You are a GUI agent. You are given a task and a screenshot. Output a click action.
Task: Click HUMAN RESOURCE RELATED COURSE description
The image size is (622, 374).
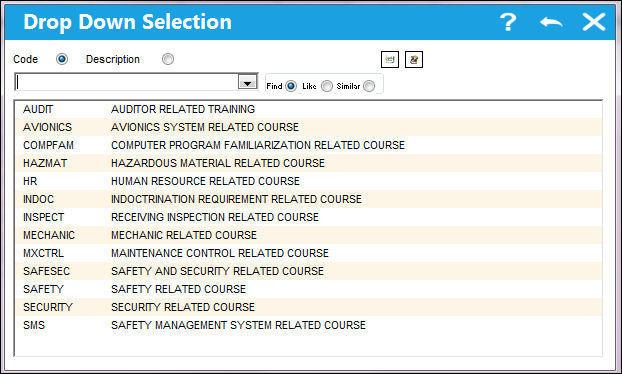pyautogui.click(x=205, y=181)
